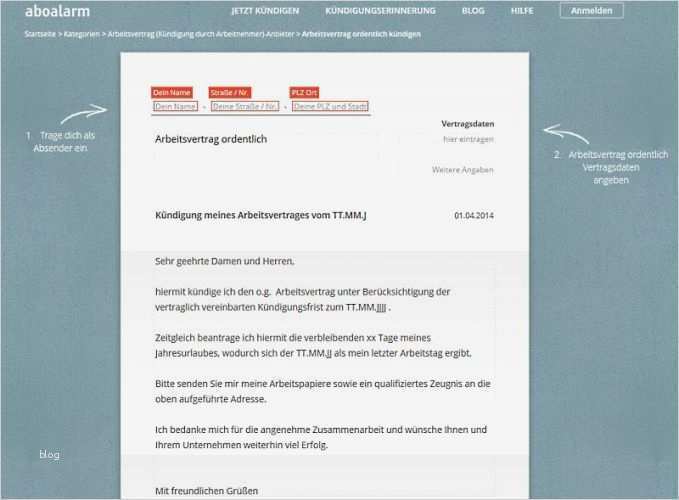Image resolution: width=679 pixels, height=500 pixels.
Task: Click the Weitere Angaben link
Action: [462, 170]
